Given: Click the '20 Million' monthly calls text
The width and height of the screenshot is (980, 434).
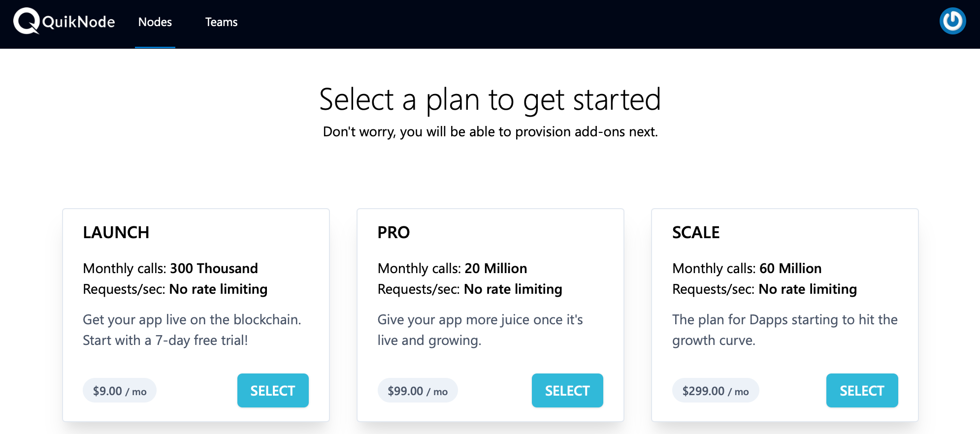Looking at the screenshot, I should pos(496,268).
